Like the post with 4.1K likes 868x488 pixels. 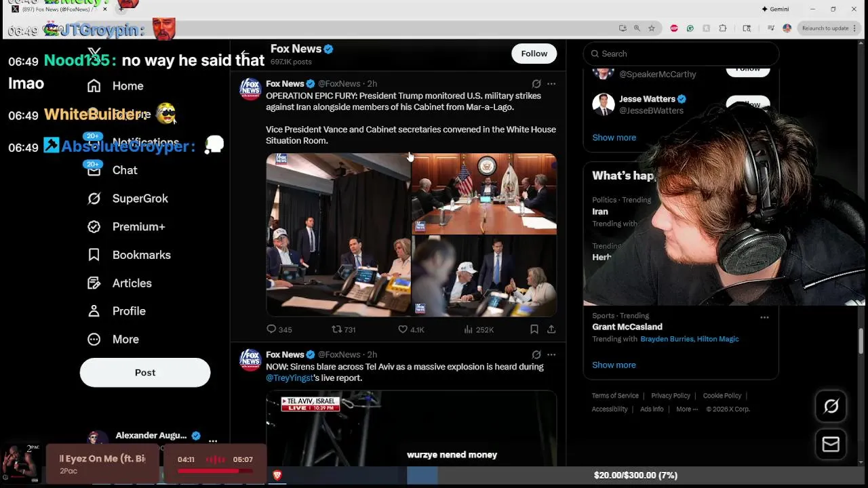point(411,329)
